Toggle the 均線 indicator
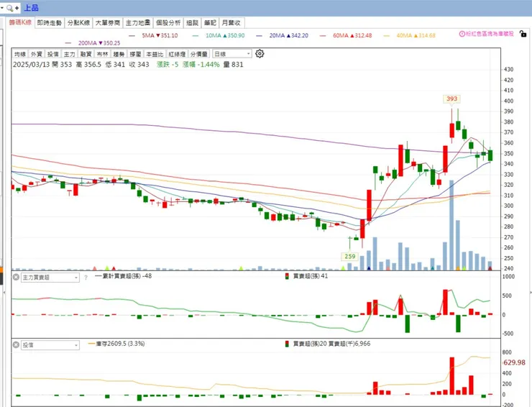 (x=20, y=54)
